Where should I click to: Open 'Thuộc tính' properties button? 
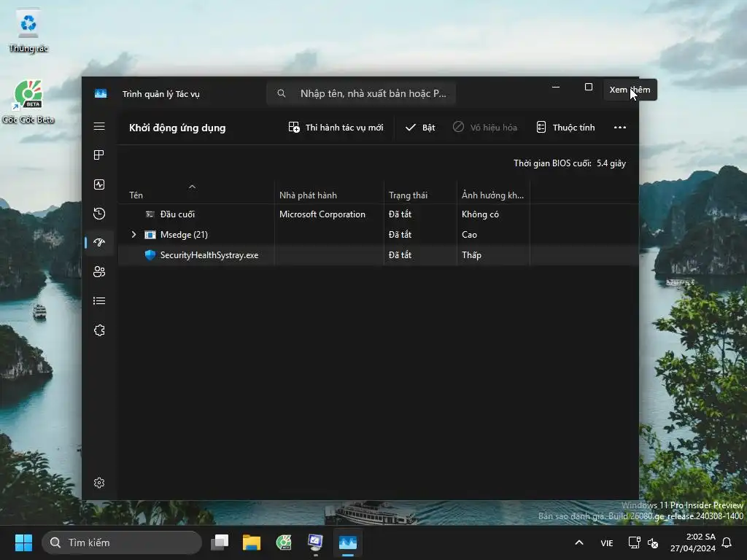coord(565,128)
